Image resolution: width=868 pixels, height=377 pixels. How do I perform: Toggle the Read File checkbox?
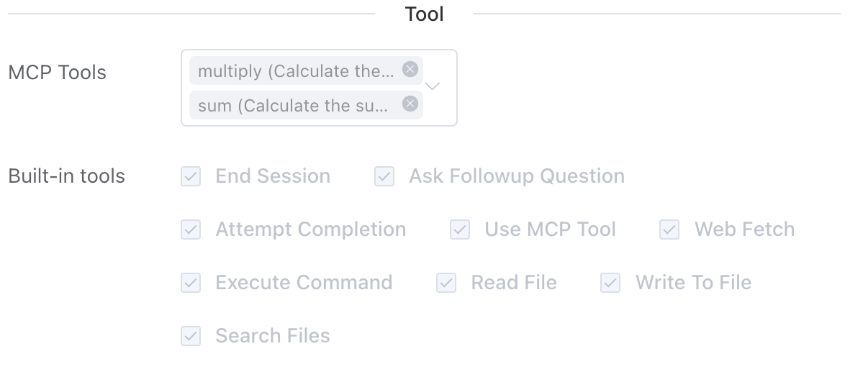[446, 283]
